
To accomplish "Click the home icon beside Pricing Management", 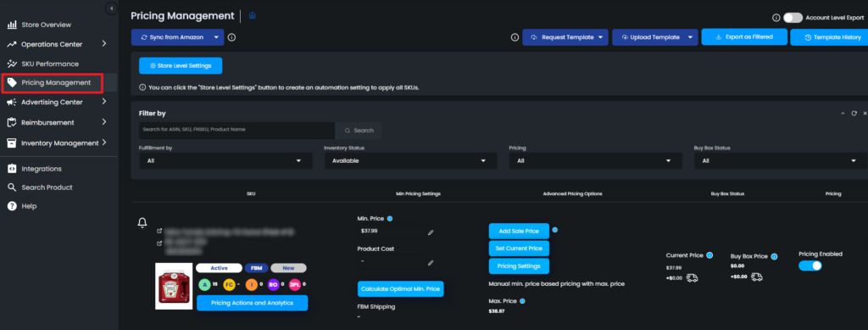I will (253, 15).
